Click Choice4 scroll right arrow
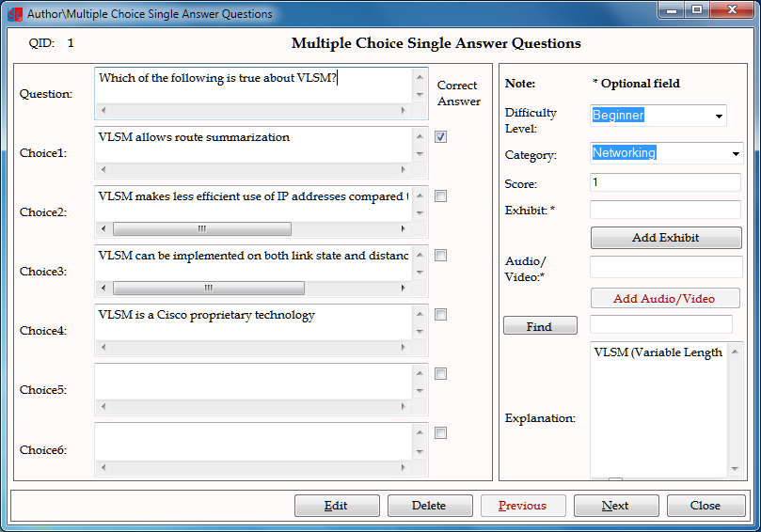Image resolution: width=761 pixels, height=532 pixels. point(403,347)
